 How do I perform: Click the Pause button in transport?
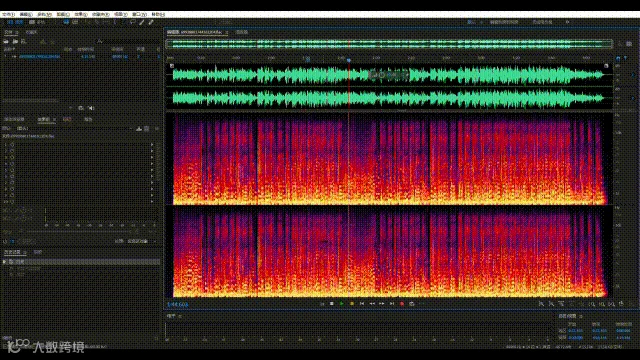[351, 304]
